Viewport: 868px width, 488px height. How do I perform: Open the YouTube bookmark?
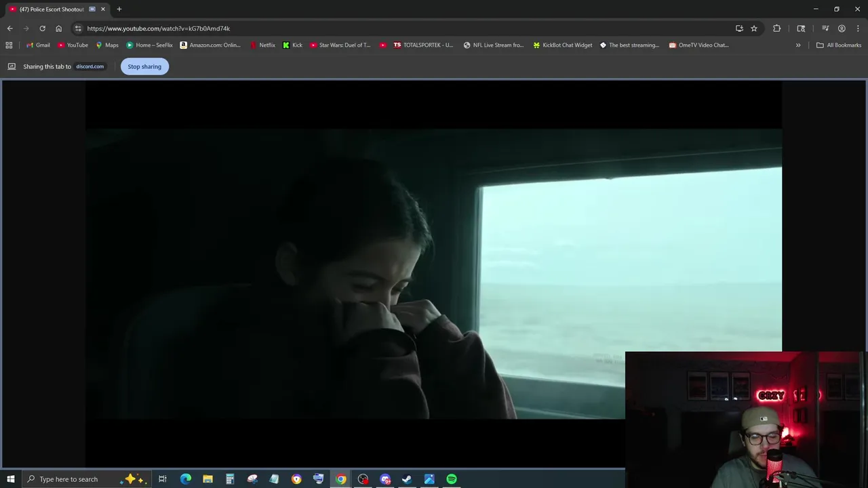pyautogui.click(x=73, y=45)
